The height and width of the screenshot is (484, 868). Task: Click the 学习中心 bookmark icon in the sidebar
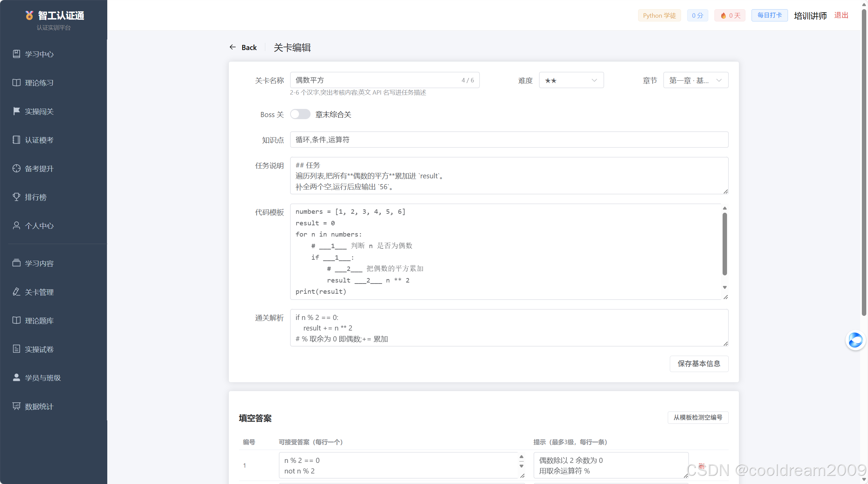pyautogui.click(x=16, y=54)
